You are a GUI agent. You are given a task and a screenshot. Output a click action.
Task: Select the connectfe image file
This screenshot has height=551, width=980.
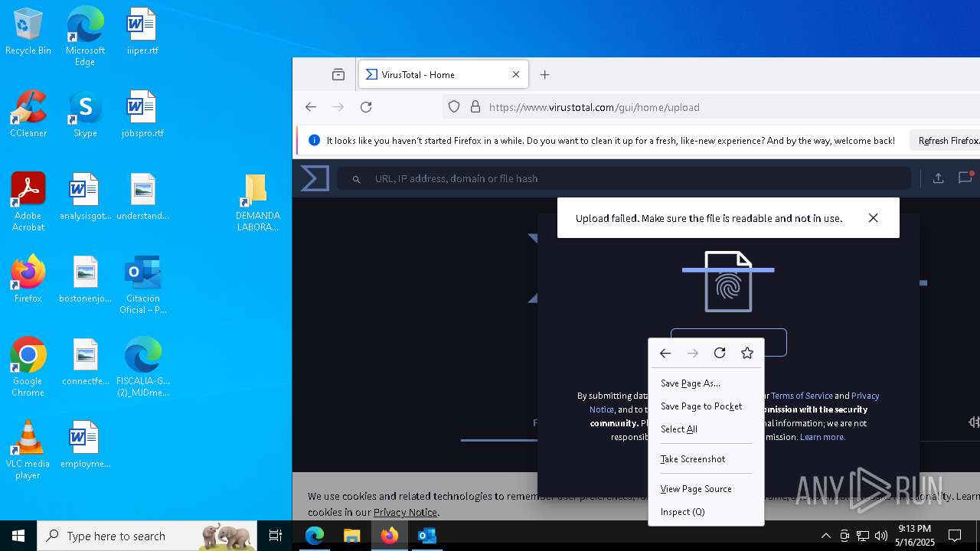click(85, 363)
